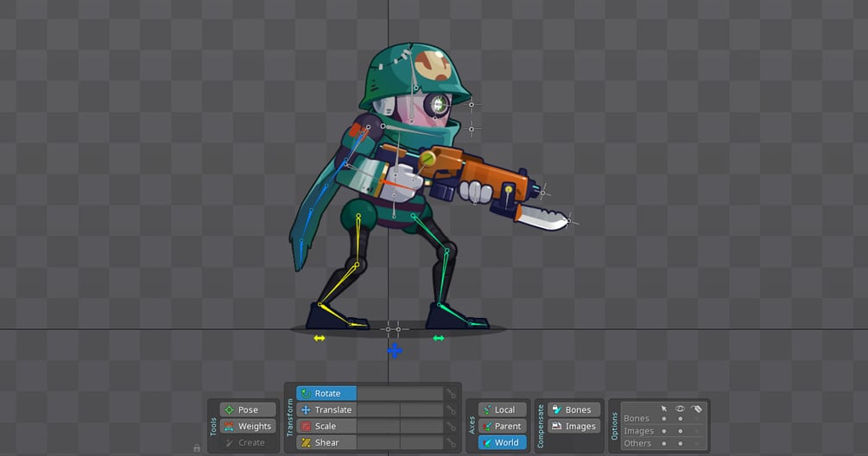This screenshot has height=456, width=868.
Task: Activate the Rotate transform tool
Action: 326,394
